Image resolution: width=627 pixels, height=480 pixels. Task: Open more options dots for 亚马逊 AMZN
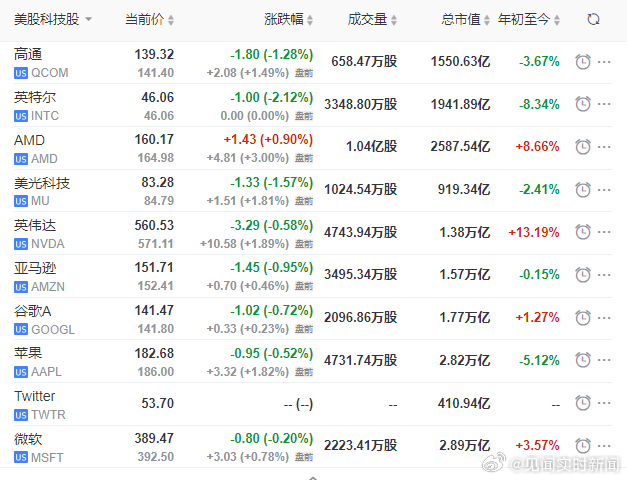click(x=604, y=275)
